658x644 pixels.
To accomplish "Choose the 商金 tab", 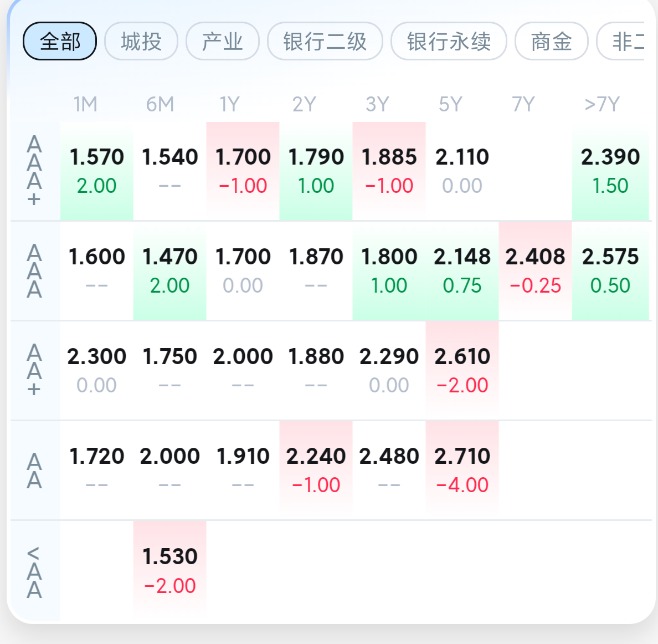I will 551,42.
